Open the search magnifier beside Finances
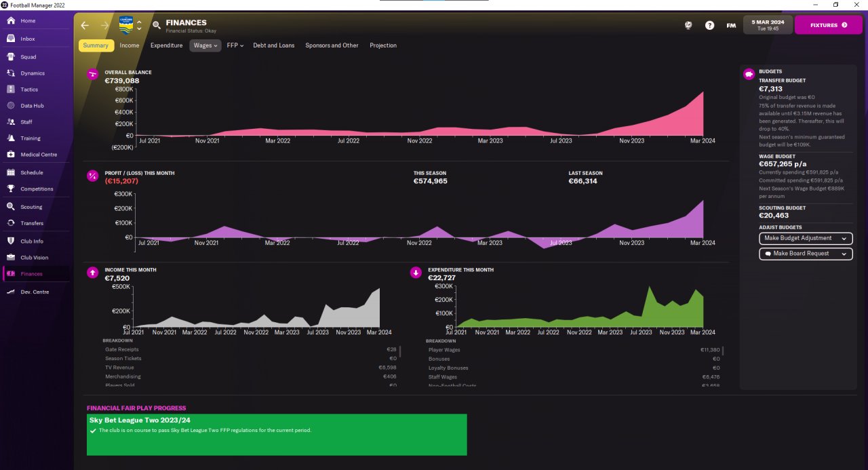 tap(157, 25)
